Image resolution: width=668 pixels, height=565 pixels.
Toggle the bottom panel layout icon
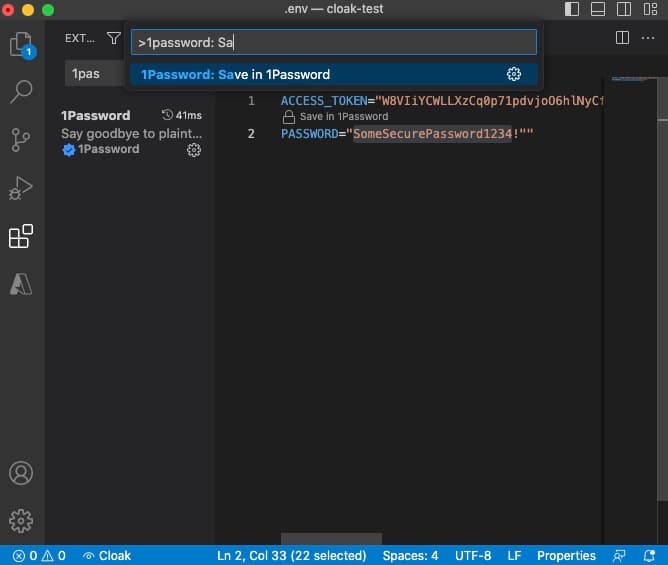[598, 9]
